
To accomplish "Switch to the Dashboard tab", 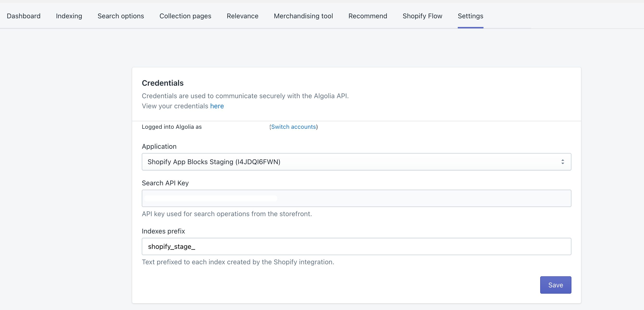I will click(24, 16).
